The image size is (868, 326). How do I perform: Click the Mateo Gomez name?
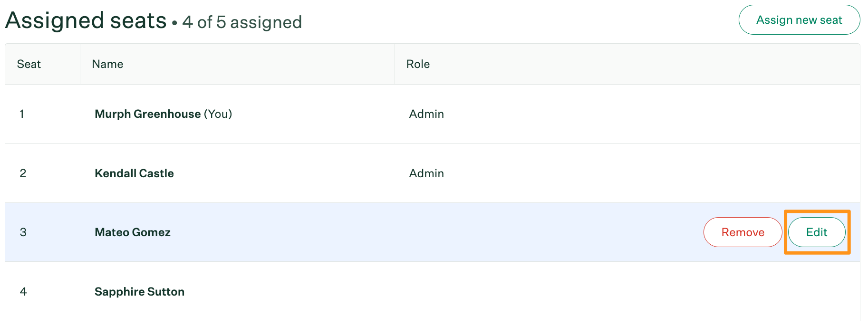coord(133,232)
